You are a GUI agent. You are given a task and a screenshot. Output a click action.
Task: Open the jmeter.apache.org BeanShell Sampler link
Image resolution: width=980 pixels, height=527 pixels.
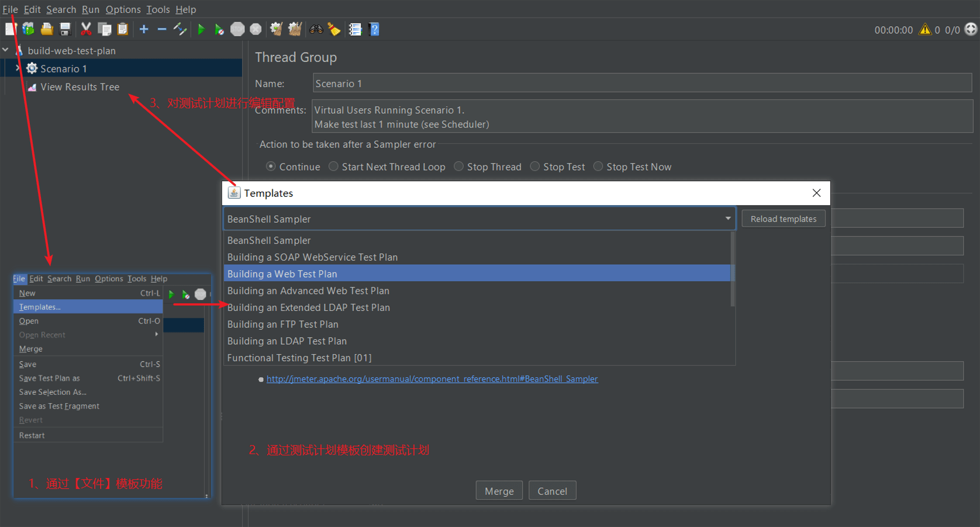(x=432, y=379)
